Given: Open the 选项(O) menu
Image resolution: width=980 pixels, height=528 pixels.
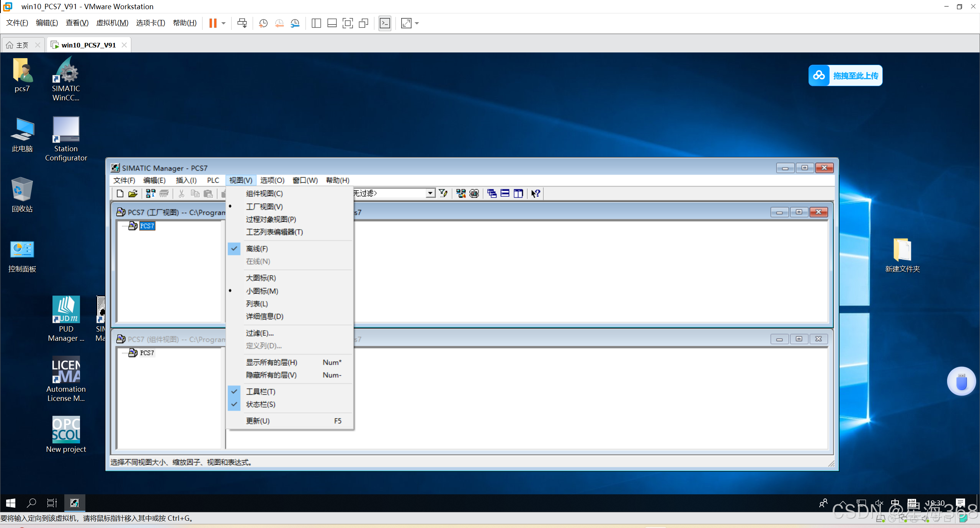Looking at the screenshot, I should coord(272,180).
